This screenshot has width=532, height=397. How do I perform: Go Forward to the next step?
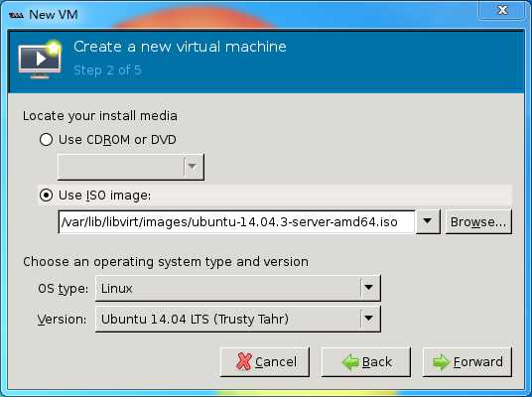[467, 361]
